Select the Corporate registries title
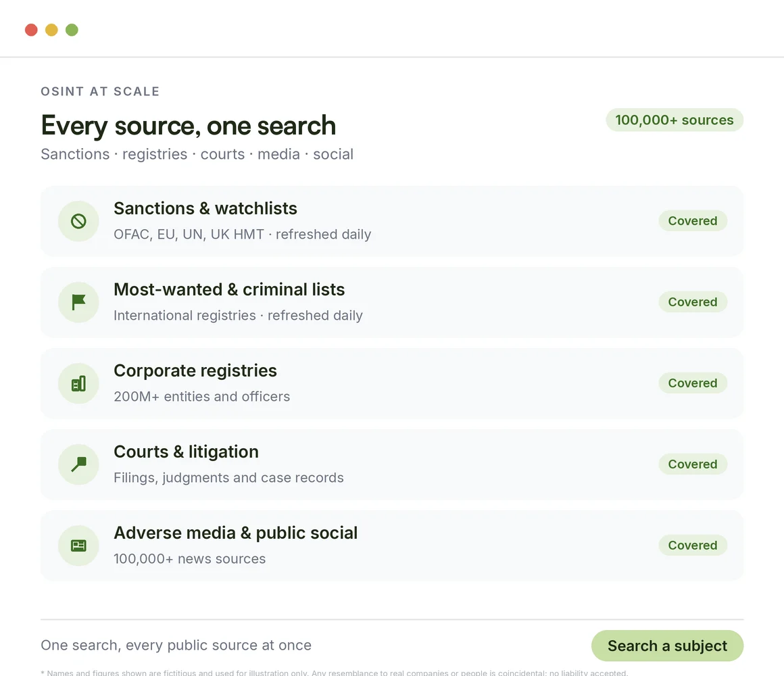784x676 pixels. [x=195, y=371]
